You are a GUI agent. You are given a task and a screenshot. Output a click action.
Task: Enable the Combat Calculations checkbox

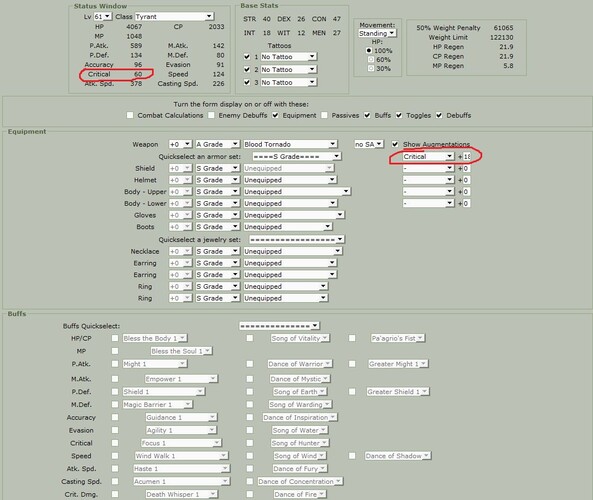(130, 115)
